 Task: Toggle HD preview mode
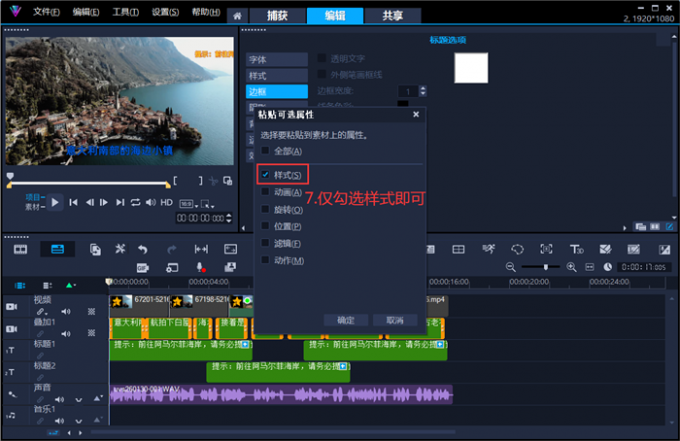pyautogui.click(x=167, y=202)
